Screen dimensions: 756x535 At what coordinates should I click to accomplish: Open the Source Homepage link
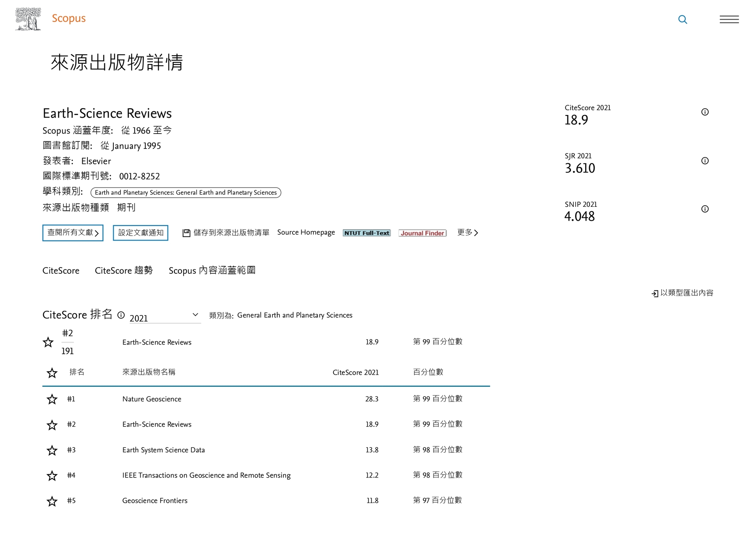(306, 232)
